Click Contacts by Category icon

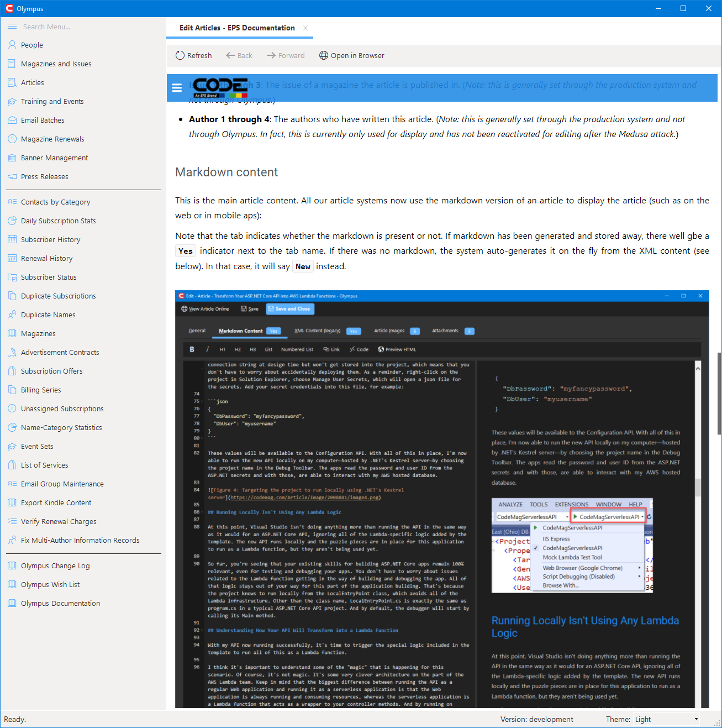12,202
